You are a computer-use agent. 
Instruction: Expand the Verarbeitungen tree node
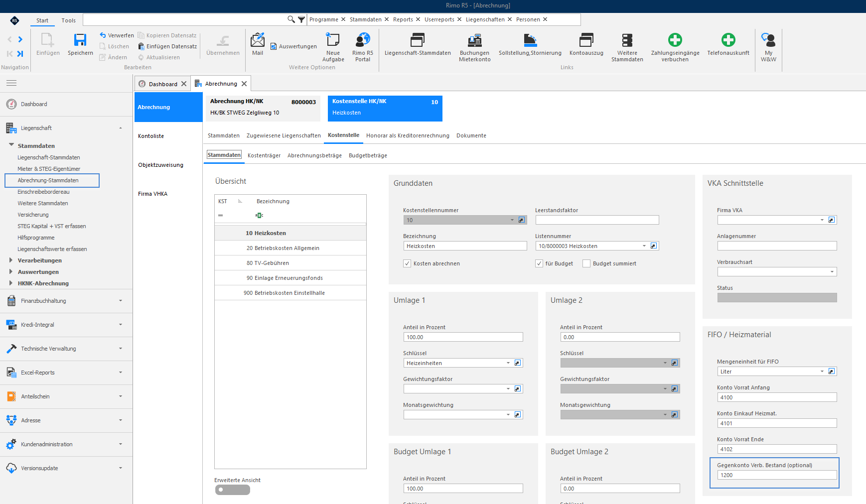point(11,260)
